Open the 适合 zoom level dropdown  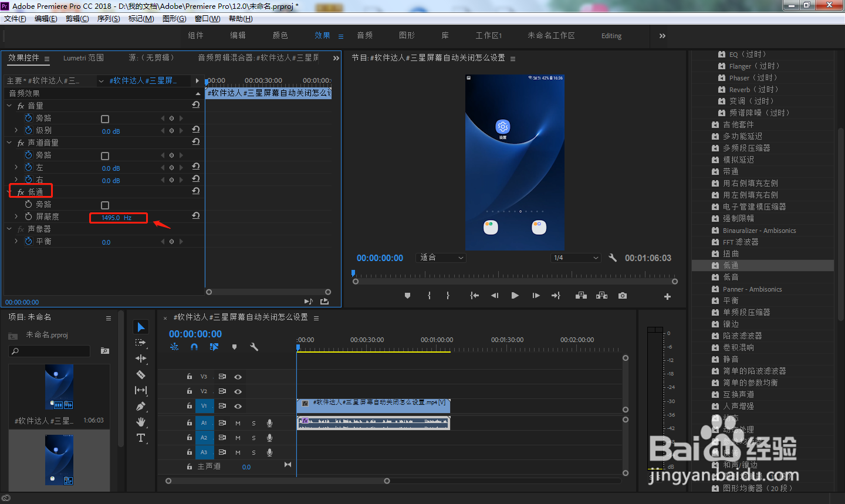[441, 258]
